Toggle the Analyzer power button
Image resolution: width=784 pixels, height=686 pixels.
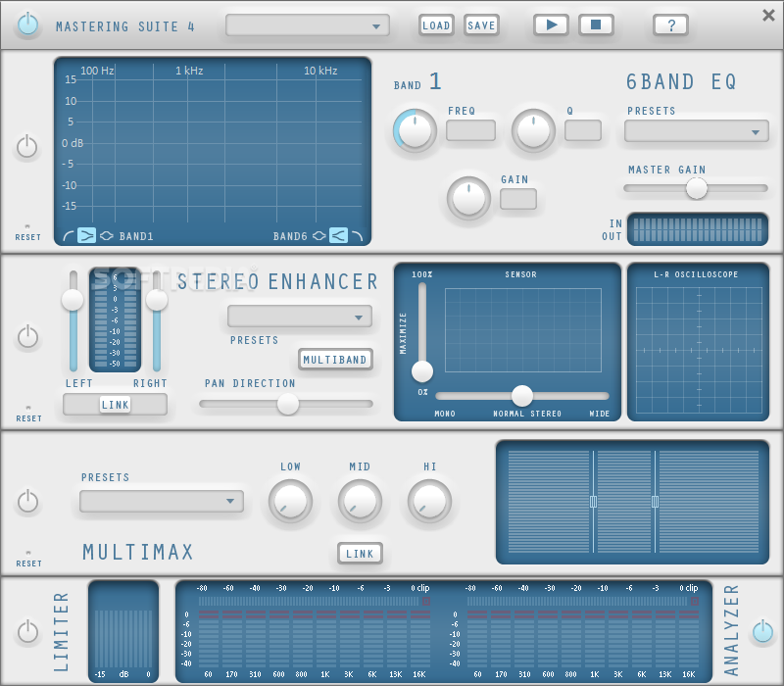pos(762,631)
